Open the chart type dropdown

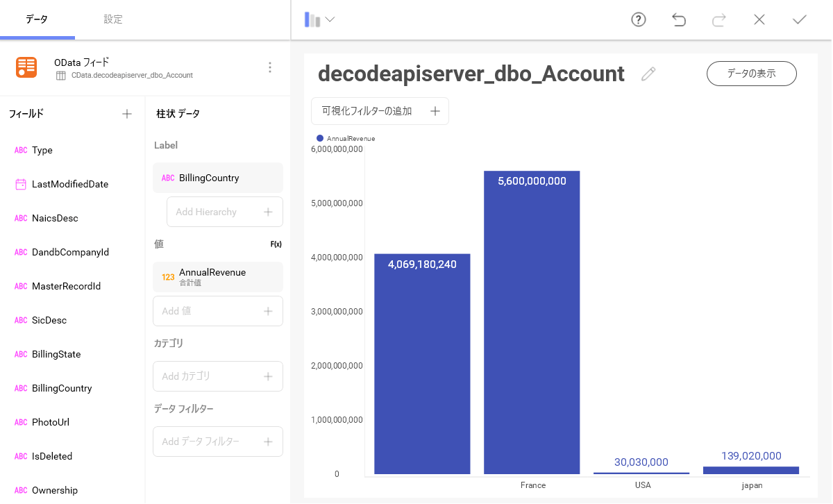point(319,20)
